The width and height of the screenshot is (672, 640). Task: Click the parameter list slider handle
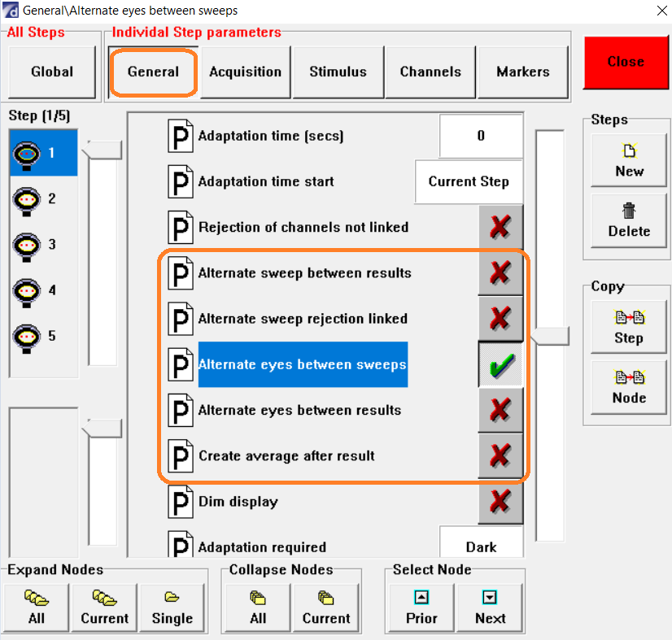pyautogui.click(x=550, y=336)
